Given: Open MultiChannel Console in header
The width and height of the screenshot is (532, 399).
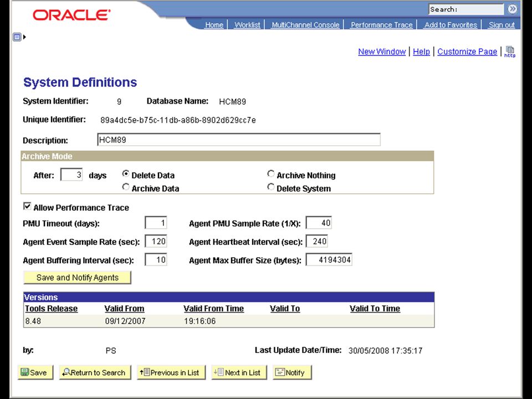Looking at the screenshot, I should click(305, 25).
